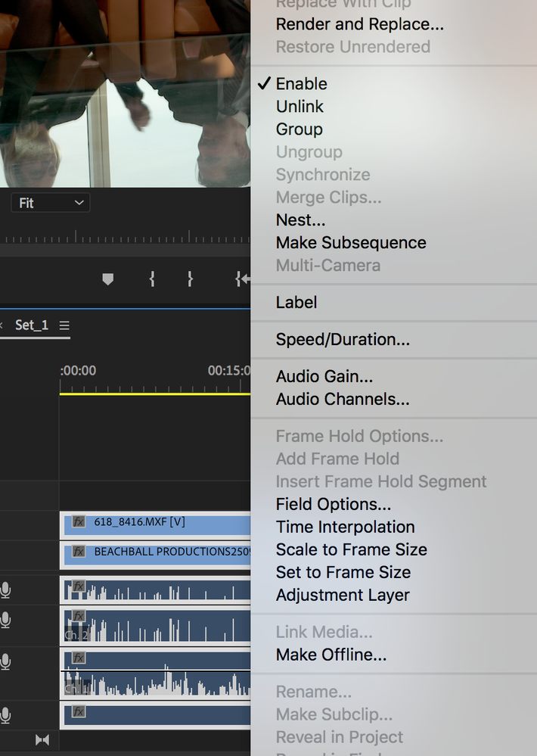Click the 00:15:00 mark on timeline ruler
Screen dimensions: 537x756
click(x=228, y=372)
